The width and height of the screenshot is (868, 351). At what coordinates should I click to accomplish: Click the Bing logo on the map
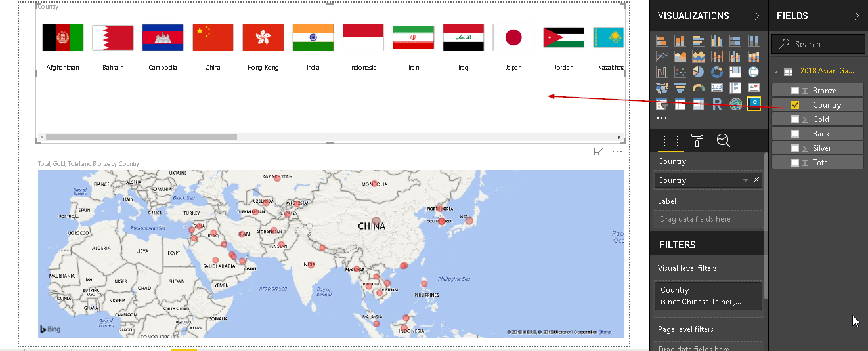pyautogui.click(x=50, y=329)
